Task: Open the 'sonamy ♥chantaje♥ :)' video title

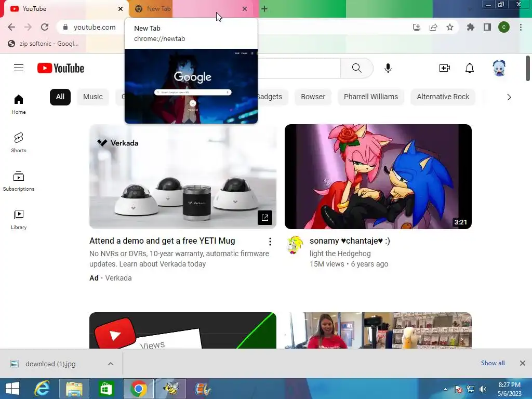Action: pyautogui.click(x=350, y=241)
